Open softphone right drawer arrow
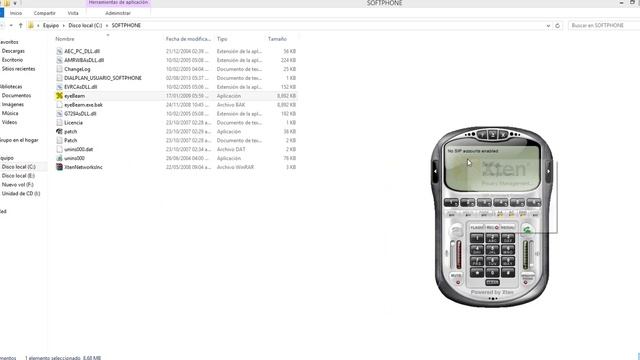Image resolution: width=640 pixels, height=360 pixels. tap(548, 171)
